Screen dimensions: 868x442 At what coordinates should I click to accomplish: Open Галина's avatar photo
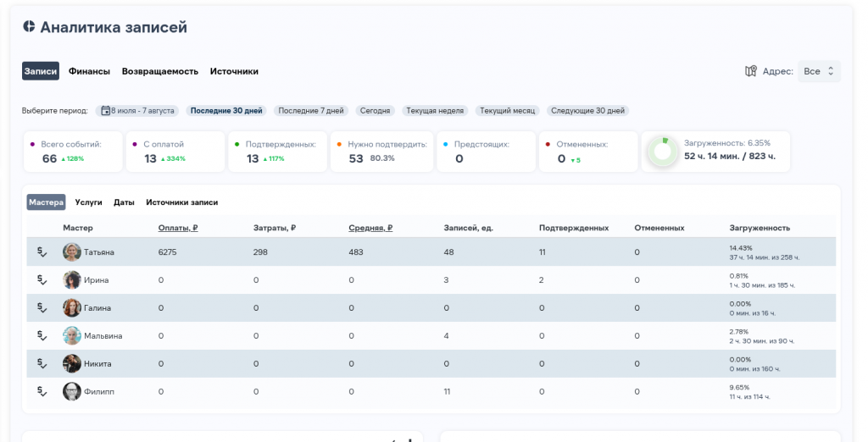pos(72,307)
